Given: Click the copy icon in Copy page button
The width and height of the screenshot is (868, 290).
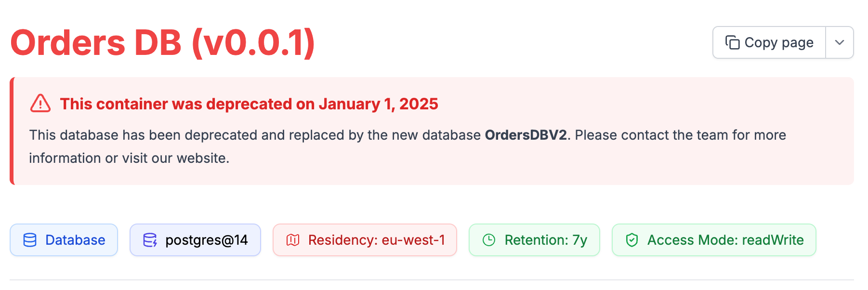Looking at the screenshot, I should pos(732,43).
